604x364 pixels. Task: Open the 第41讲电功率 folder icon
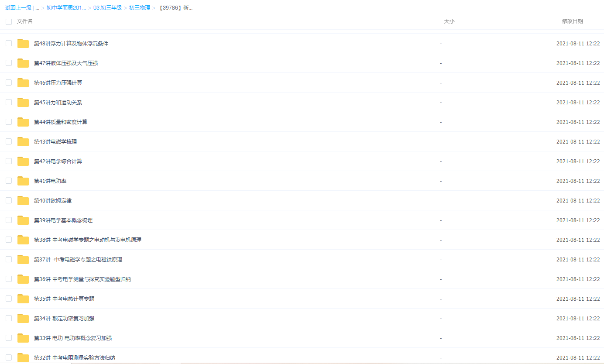point(23,181)
